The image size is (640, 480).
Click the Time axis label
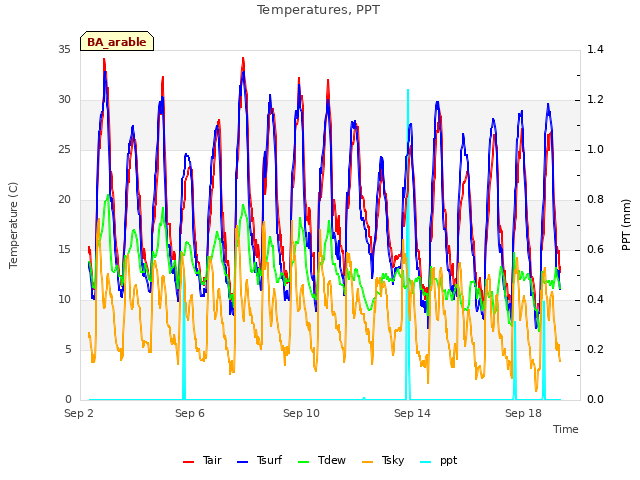pyautogui.click(x=566, y=429)
